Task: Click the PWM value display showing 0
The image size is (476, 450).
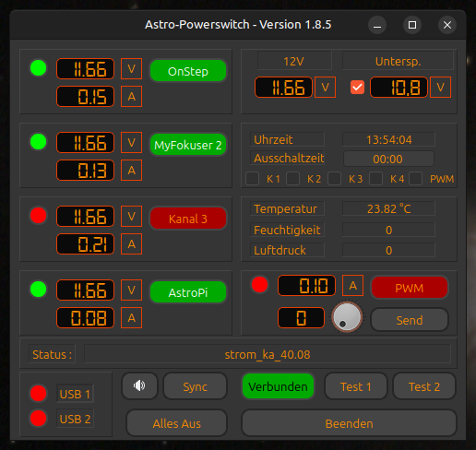Action: click(x=301, y=317)
